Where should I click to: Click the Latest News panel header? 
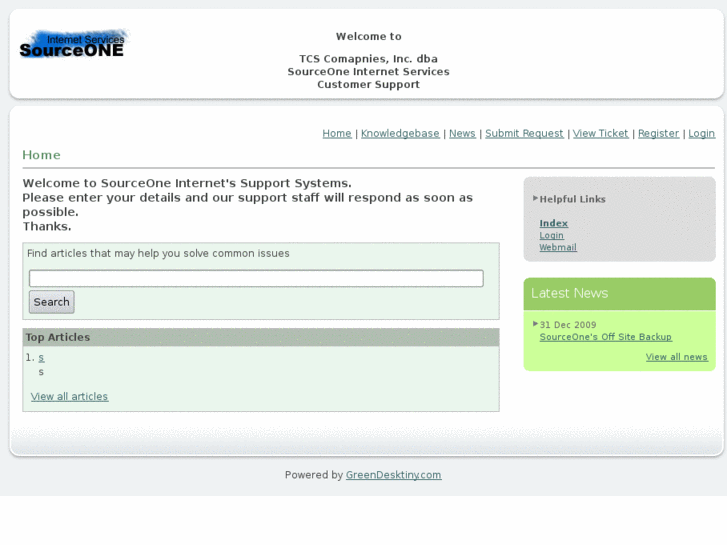pos(619,294)
